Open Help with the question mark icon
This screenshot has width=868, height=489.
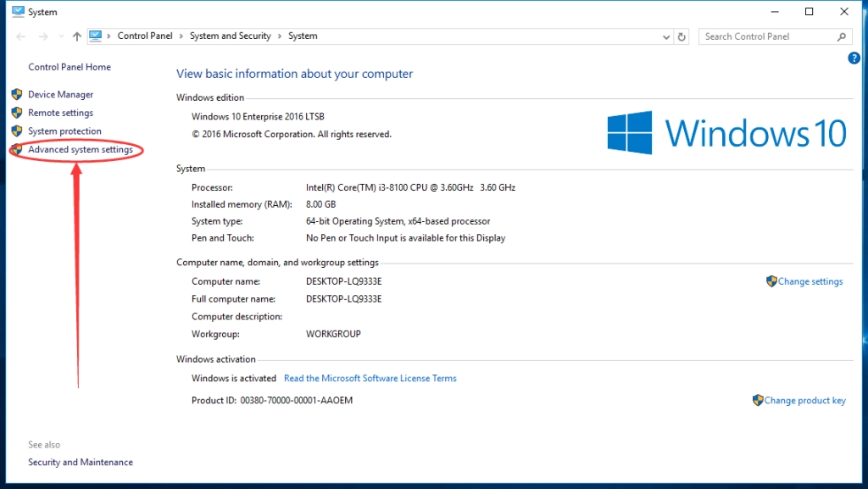[x=854, y=58]
